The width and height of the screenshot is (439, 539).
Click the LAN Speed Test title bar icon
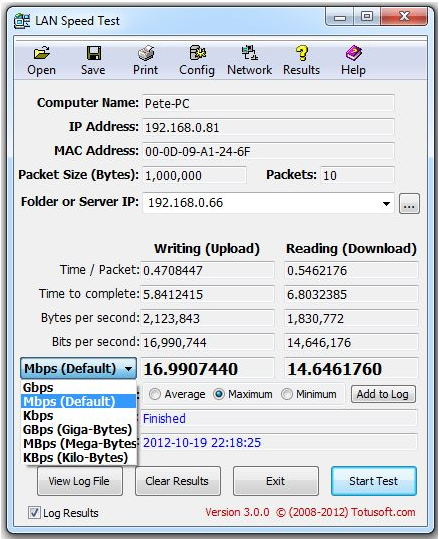(22, 21)
